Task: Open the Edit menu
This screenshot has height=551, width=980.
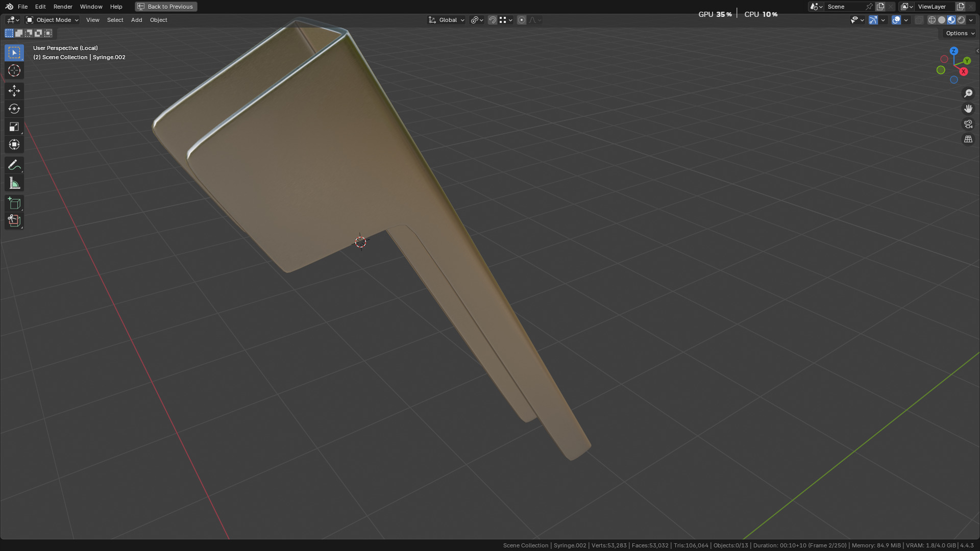Action: coord(40,7)
